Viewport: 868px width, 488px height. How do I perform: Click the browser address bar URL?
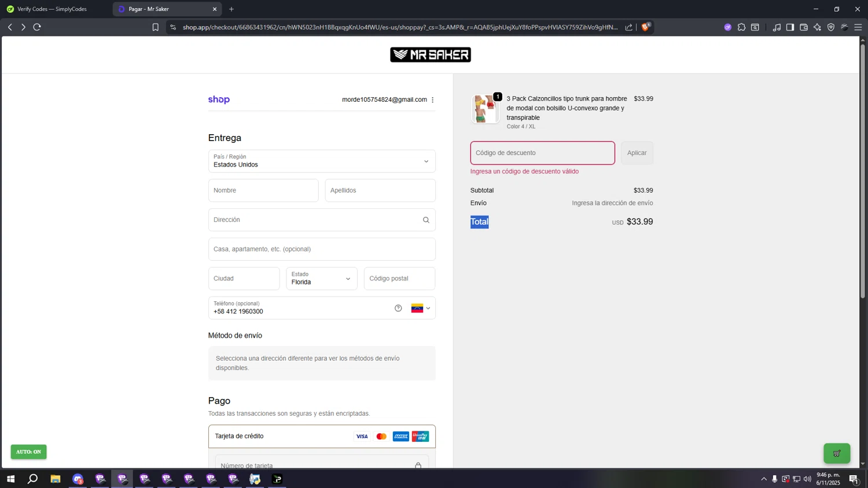point(399,27)
